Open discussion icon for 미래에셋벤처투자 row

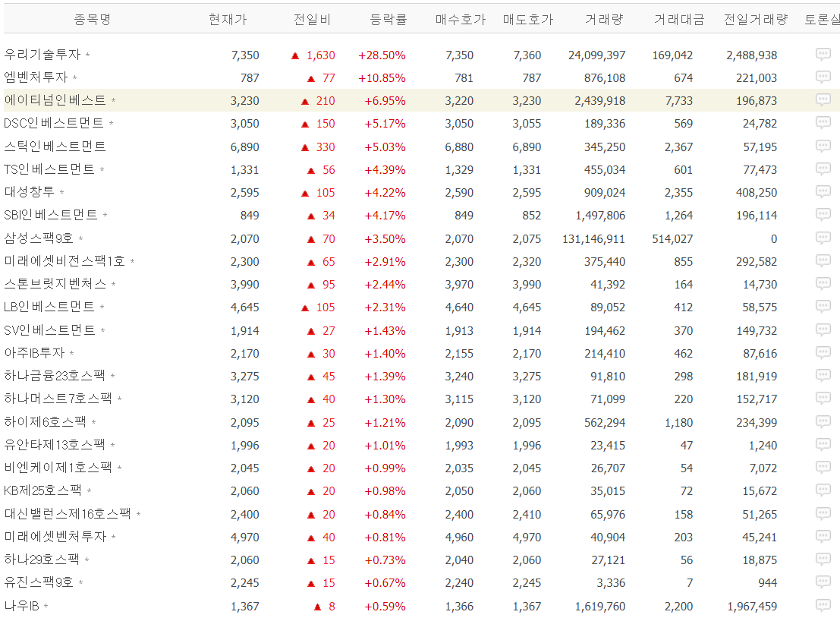click(823, 536)
